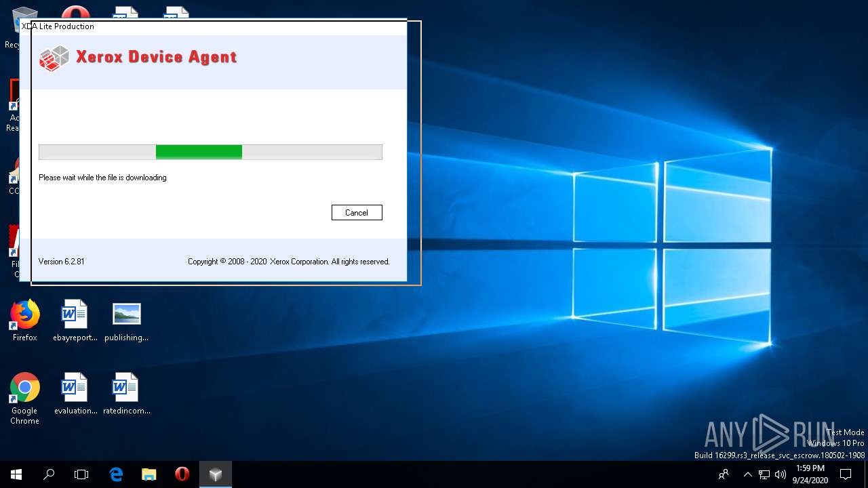
Task: Show hidden system tray icons
Action: [747, 474]
